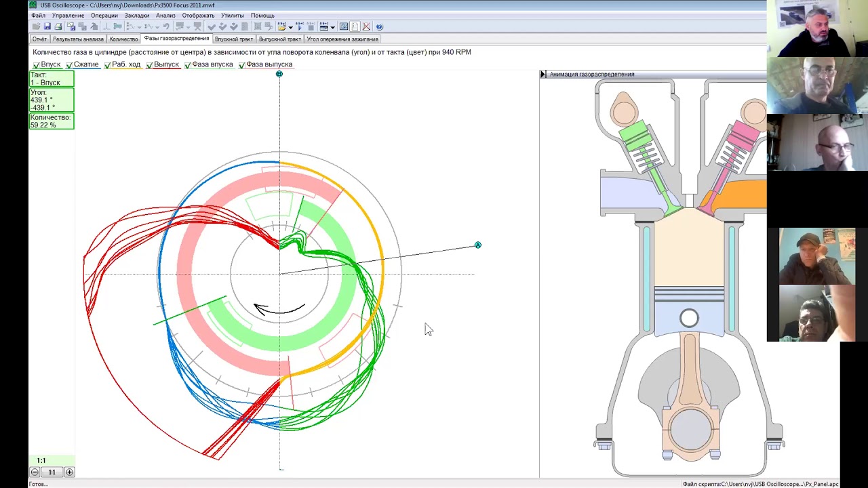Click the blank page toolbar icon
This screenshot has height=488, width=868.
click(x=355, y=26)
